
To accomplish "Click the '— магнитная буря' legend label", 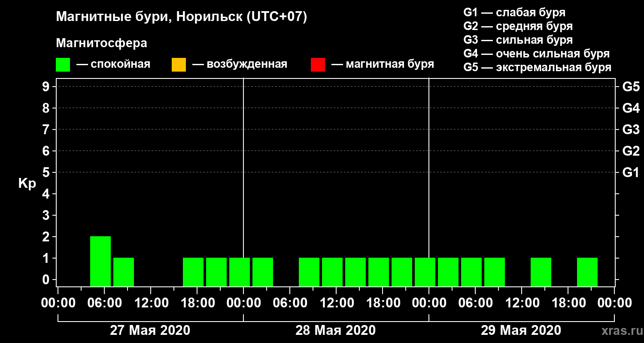I will point(383,64).
